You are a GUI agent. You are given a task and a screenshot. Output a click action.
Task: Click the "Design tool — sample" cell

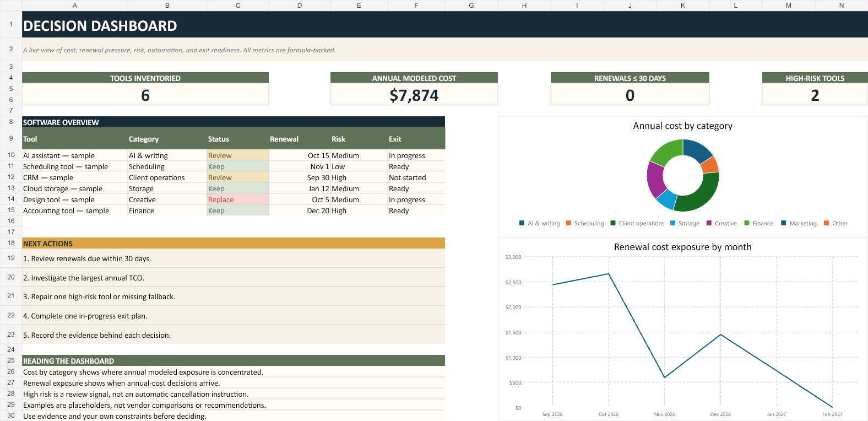(x=75, y=199)
